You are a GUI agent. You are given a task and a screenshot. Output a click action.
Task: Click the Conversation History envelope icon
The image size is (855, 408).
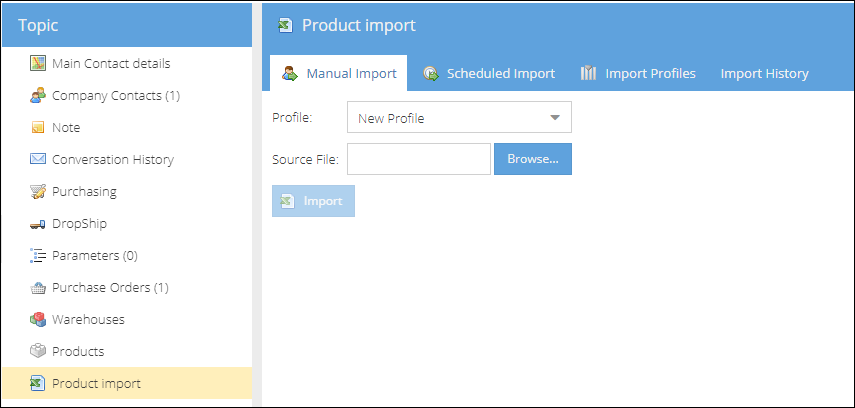click(38, 159)
